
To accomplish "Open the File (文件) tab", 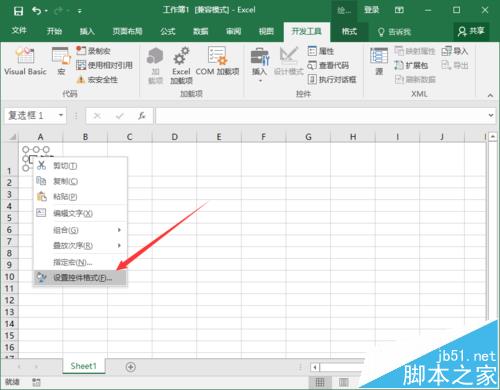I will (19, 31).
